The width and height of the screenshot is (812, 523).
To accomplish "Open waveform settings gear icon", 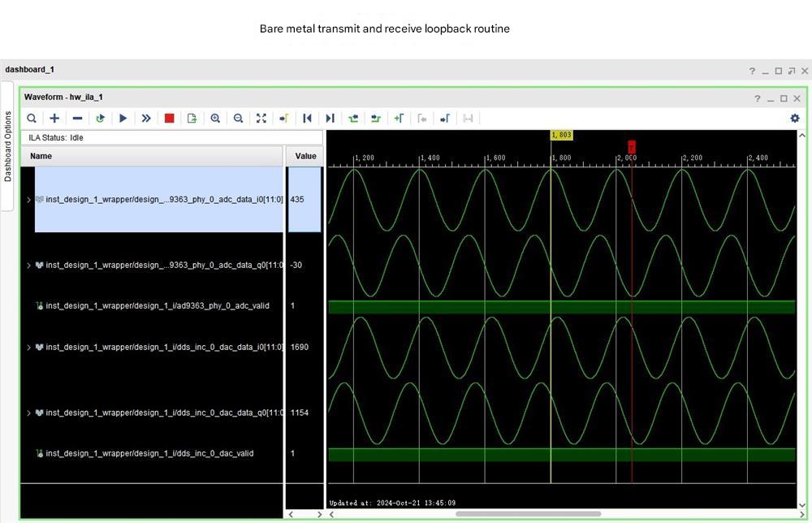I will 794,119.
